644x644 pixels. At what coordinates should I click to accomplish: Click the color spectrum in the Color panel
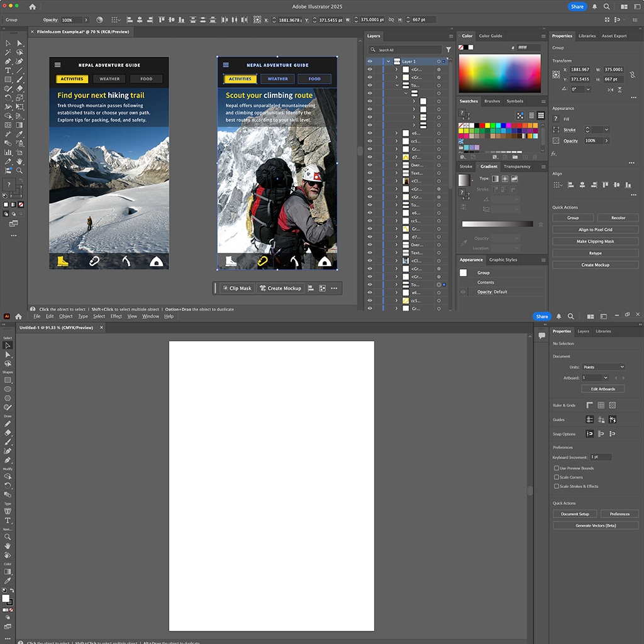[x=499, y=74]
